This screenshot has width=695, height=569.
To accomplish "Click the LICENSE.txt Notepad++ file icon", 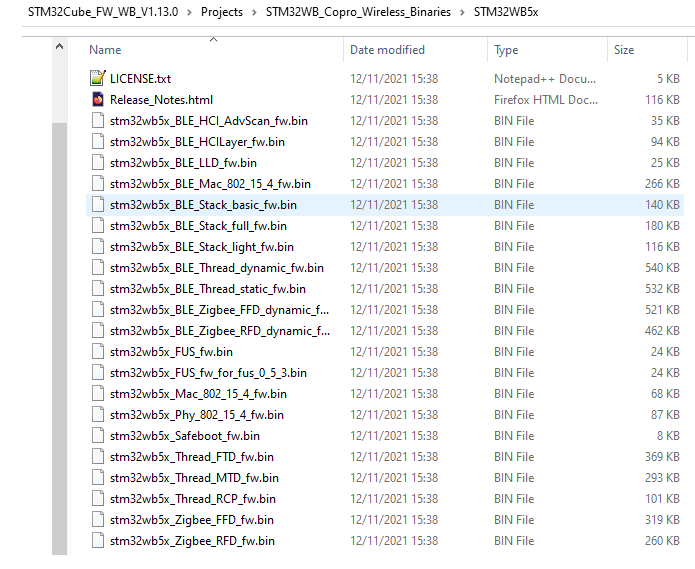I will point(98,78).
